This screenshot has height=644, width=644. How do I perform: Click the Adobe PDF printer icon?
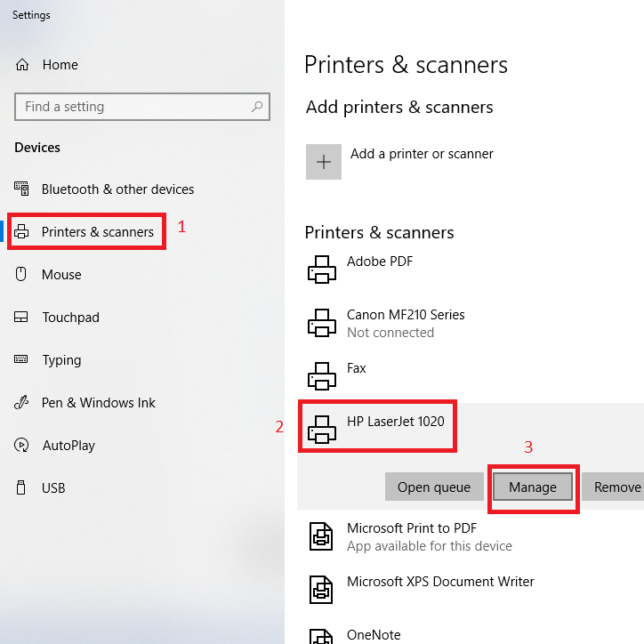(x=322, y=270)
